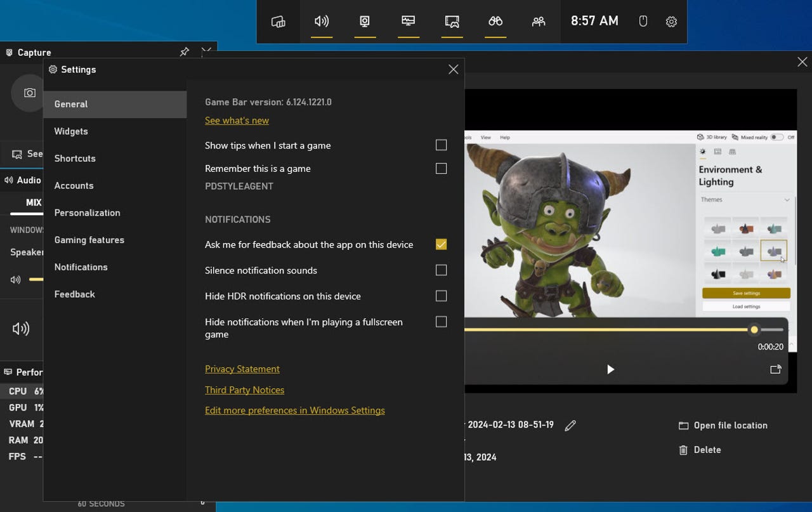Image resolution: width=812 pixels, height=512 pixels.
Task: Click the speaker icon beside the volume slider
Action: [16, 279]
